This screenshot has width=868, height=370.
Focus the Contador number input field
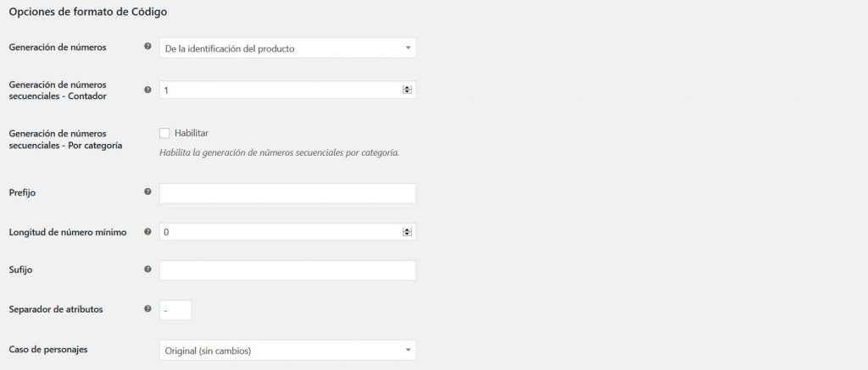pos(280,90)
